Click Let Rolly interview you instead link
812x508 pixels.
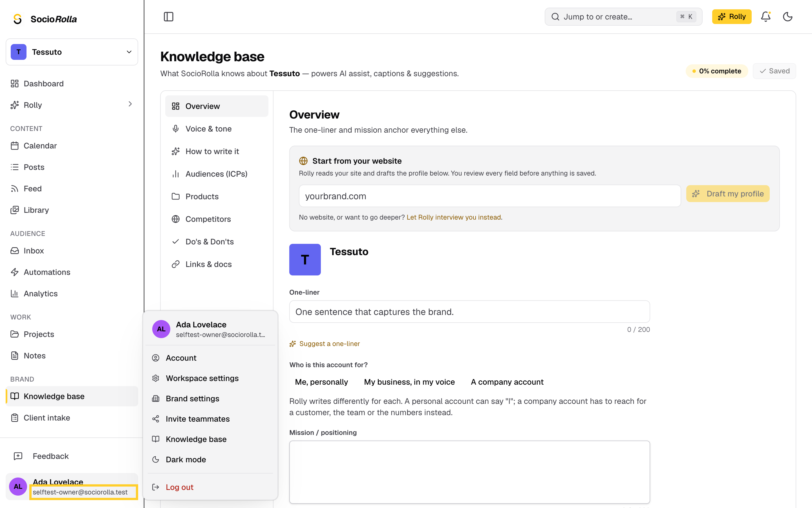pyautogui.click(x=454, y=217)
